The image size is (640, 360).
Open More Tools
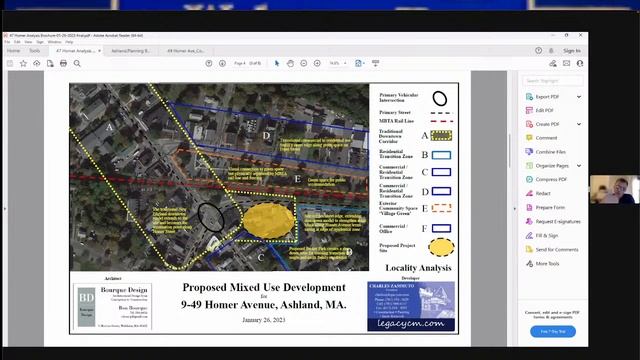[x=547, y=264]
